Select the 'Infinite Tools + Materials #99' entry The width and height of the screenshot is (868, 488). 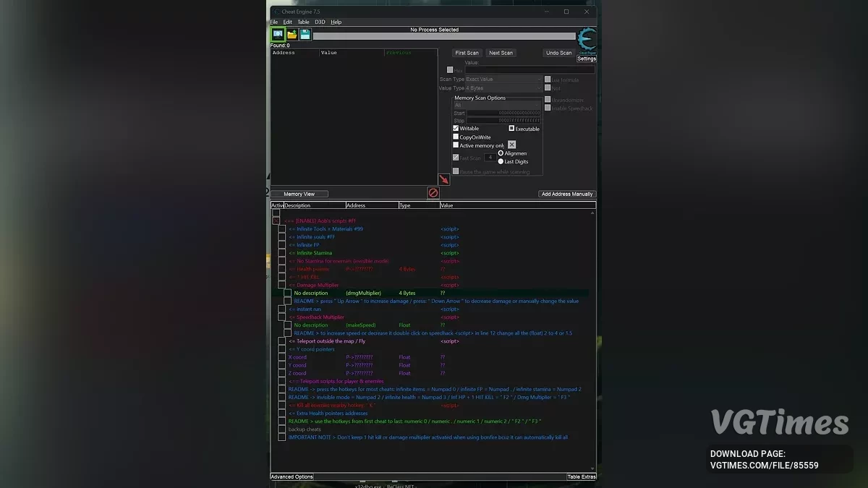click(x=325, y=229)
